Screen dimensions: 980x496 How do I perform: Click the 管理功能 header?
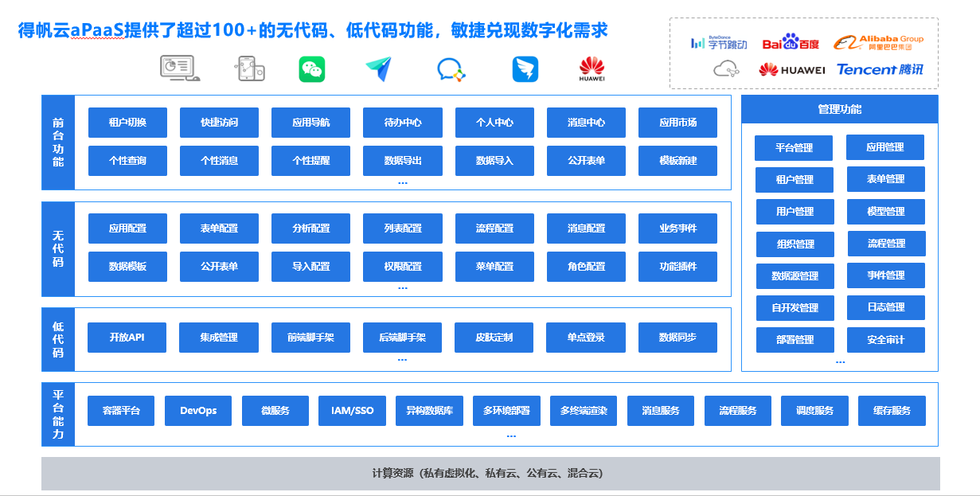point(840,109)
